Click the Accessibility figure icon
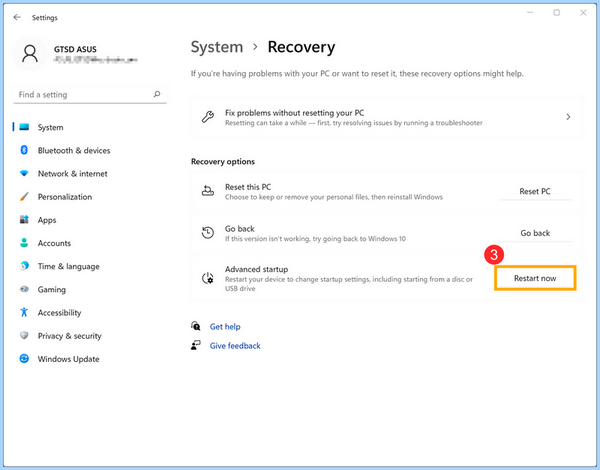This screenshot has height=470, width=600. pos(24,312)
